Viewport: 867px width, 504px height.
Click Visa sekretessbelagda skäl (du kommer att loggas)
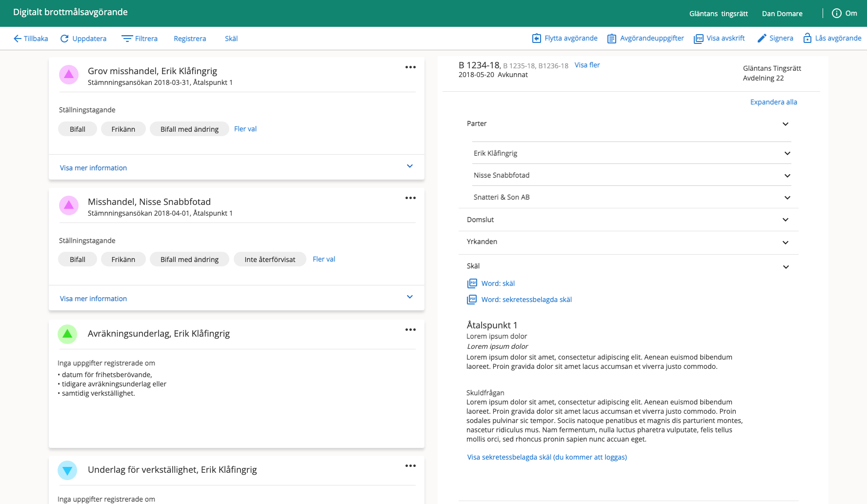pyautogui.click(x=547, y=457)
